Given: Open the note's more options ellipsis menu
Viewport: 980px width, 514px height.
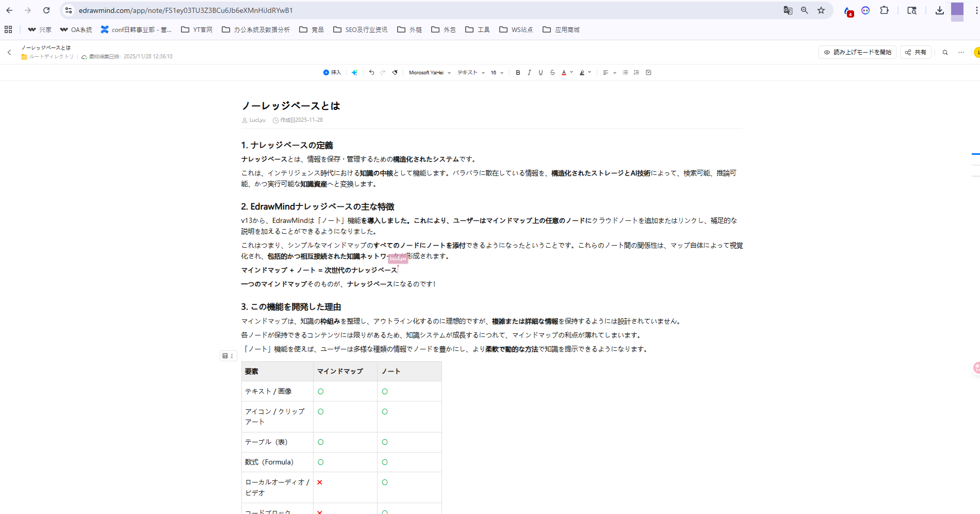Looking at the screenshot, I should click(x=961, y=52).
